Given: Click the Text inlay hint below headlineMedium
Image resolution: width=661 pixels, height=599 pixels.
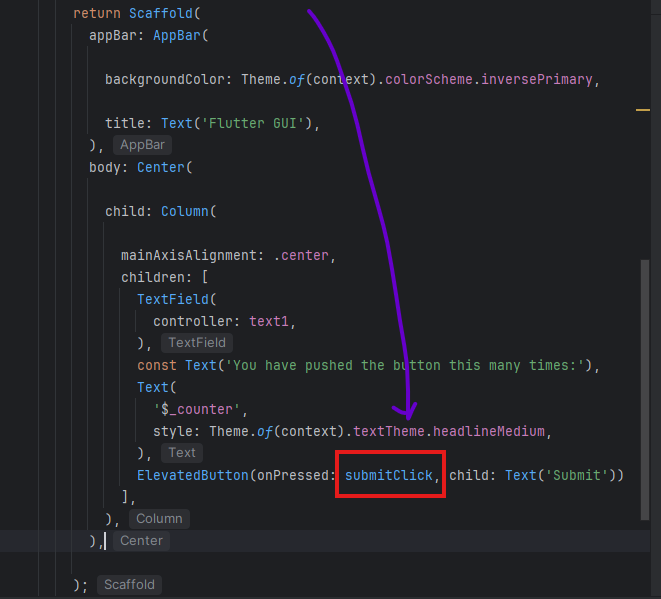Looking at the screenshot, I should click(x=182, y=452).
